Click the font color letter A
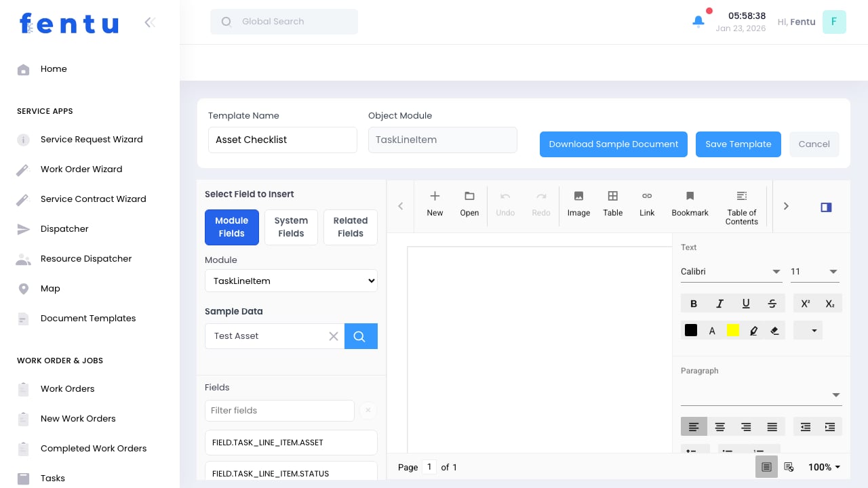This screenshot has width=868, height=488. pos(712,331)
